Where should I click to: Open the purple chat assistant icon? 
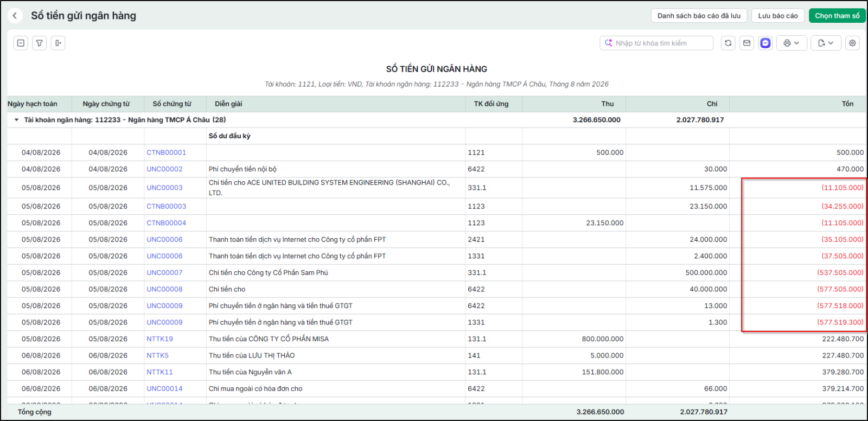[x=765, y=43]
